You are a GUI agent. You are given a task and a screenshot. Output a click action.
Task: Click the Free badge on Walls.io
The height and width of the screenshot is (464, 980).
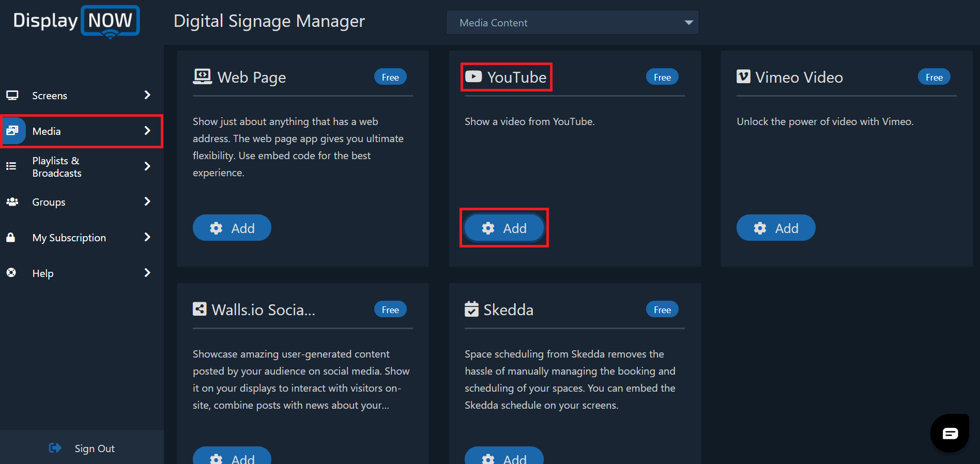[x=390, y=310]
